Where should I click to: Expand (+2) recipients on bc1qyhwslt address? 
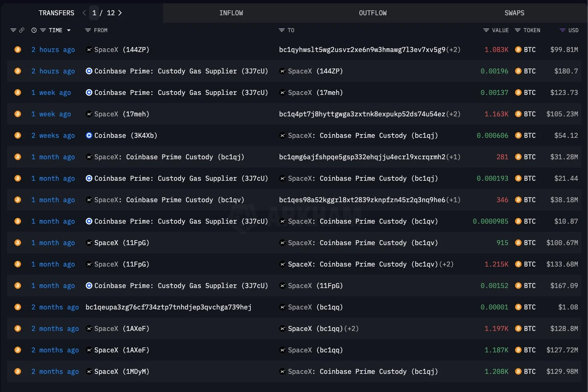[454, 50]
